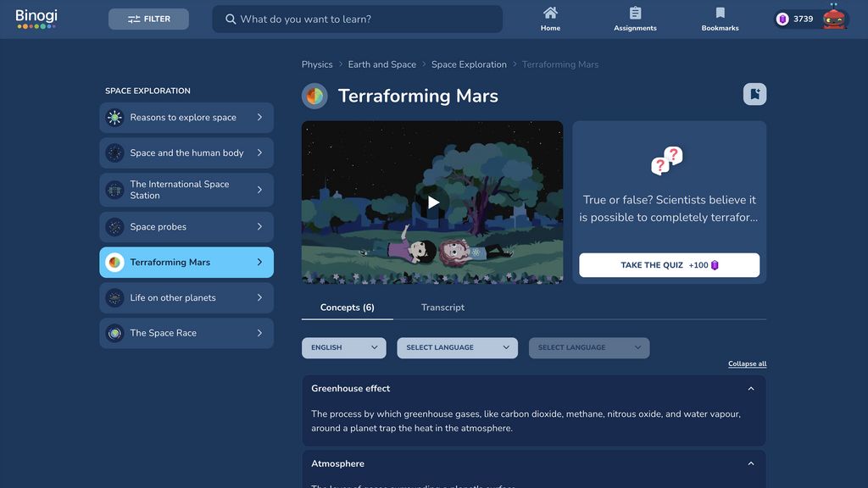Open the red robot avatar profile
This screenshot has width=868, height=488.
tap(834, 19)
